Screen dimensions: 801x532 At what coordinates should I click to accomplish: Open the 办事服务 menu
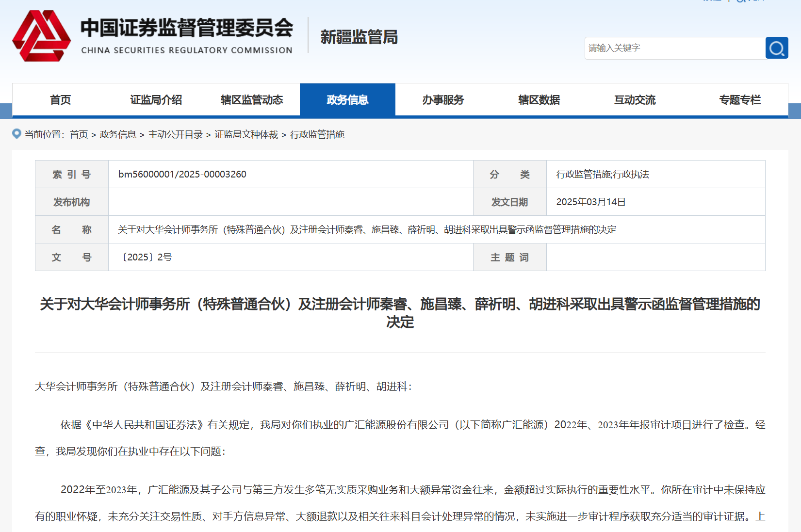pyautogui.click(x=443, y=100)
